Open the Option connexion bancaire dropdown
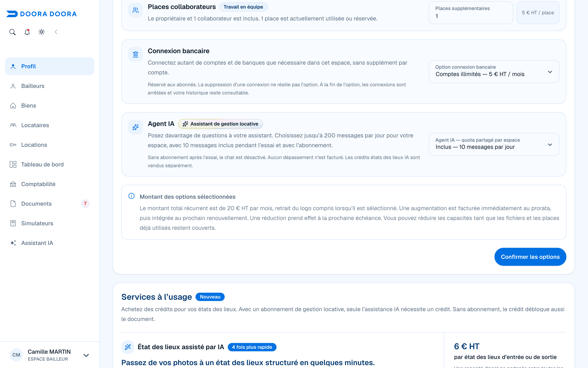 [x=494, y=71]
